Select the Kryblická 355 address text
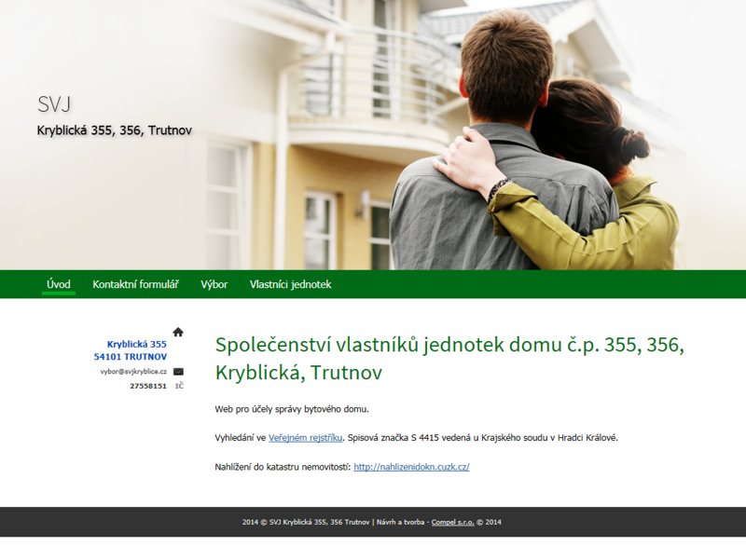Viewport: 746px width, 560px height. 136,344
